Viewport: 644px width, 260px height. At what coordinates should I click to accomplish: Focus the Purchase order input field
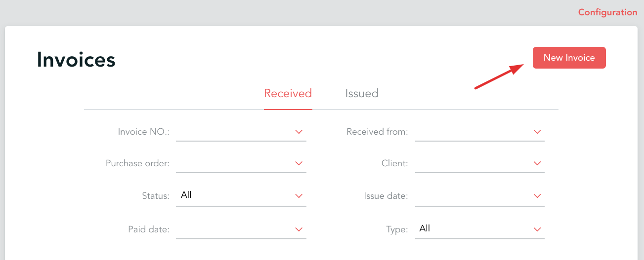pos(232,163)
